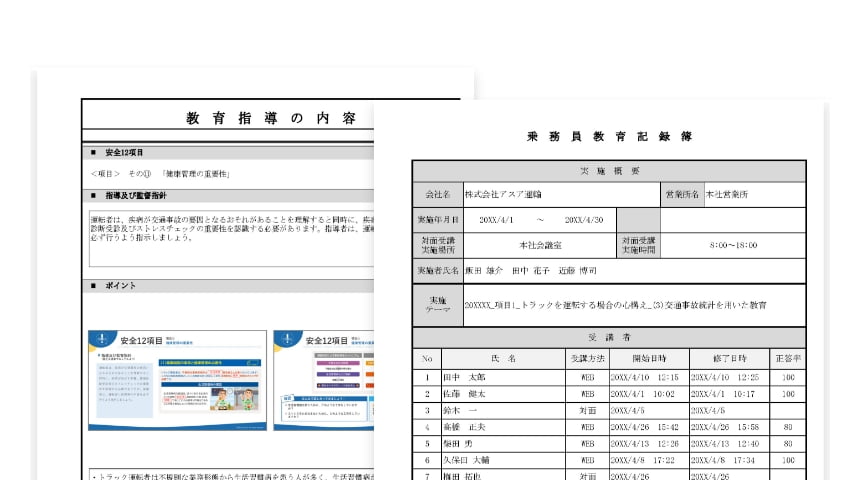
Task: Click the 株式会社アスア運輸 company name field
Action: click(512, 194)
